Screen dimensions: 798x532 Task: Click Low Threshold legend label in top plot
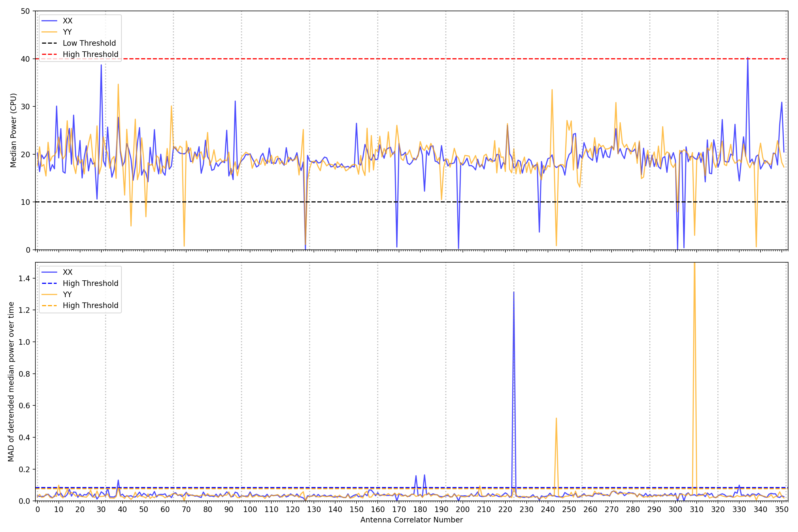(x=89, y=43)
